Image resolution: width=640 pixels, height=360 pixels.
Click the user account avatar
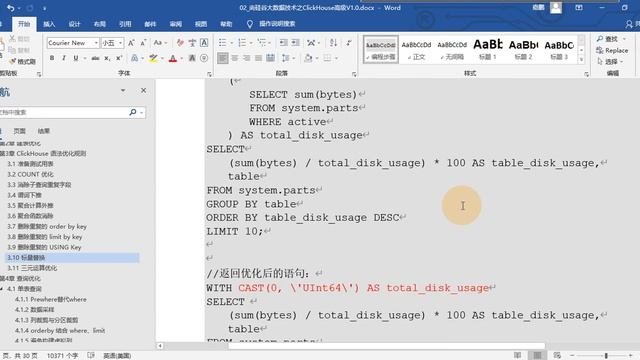[556, 8]
